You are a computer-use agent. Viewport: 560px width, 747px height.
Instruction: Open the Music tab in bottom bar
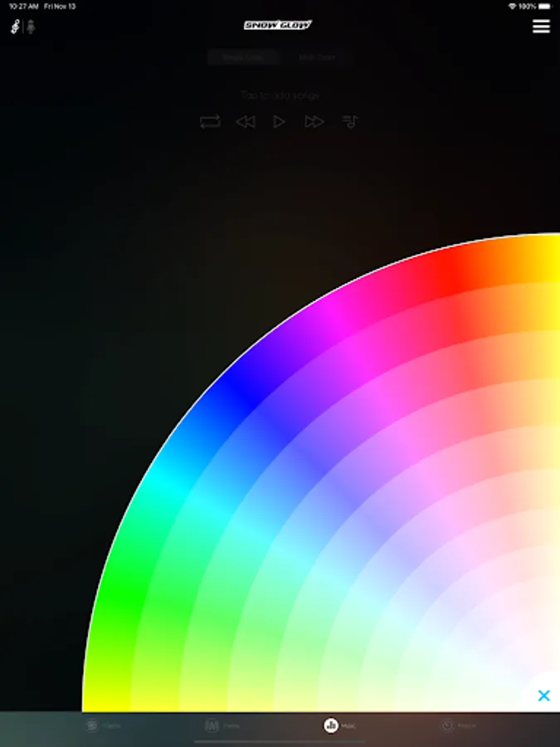340,725
